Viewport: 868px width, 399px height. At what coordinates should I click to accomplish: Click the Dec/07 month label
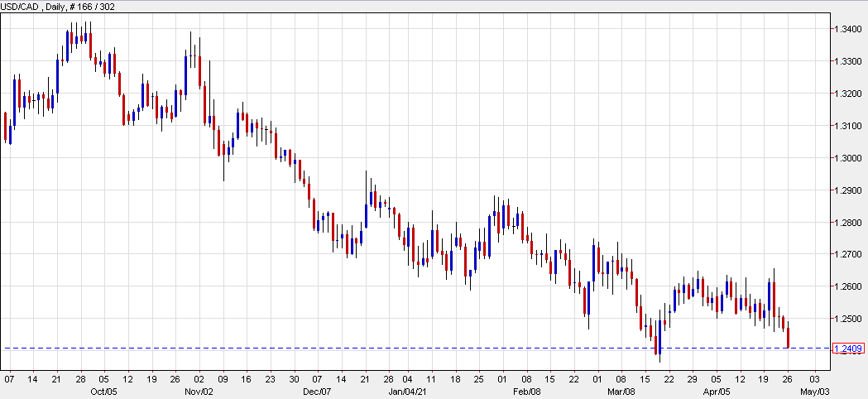tap(317, 392)
